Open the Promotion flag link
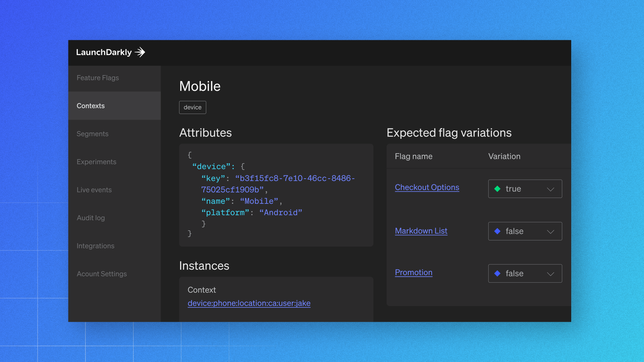Image resolution: width=644 pixels, height=362 pixels. 413,273
